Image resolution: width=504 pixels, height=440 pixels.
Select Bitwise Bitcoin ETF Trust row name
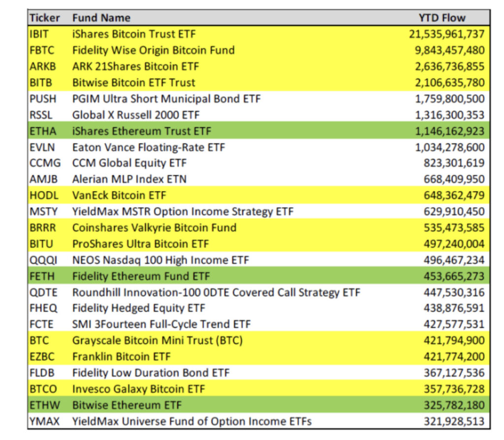coord(133,83)
